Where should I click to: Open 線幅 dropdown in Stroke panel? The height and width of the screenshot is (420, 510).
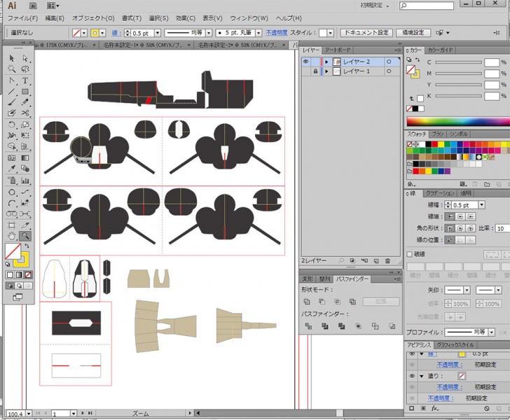(482, 205)
